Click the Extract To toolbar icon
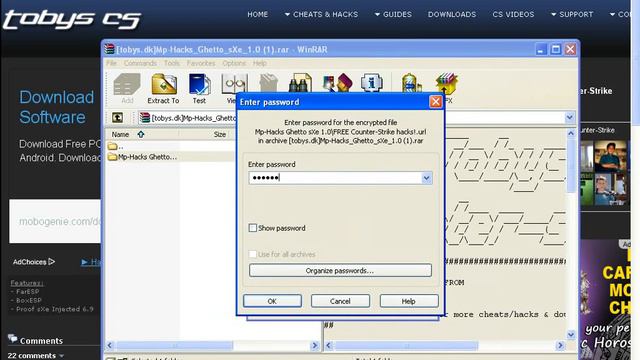 (x=163, y=88)
